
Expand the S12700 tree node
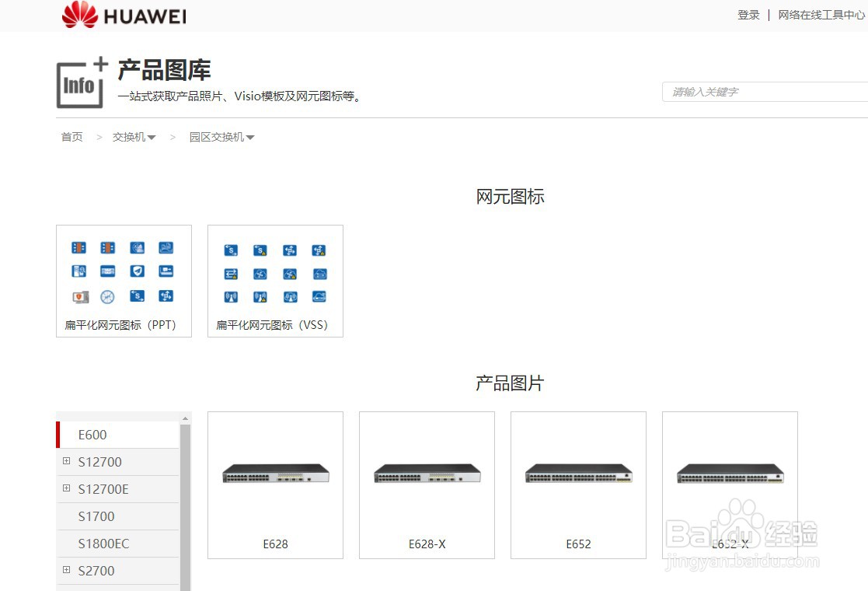(66, 461)
